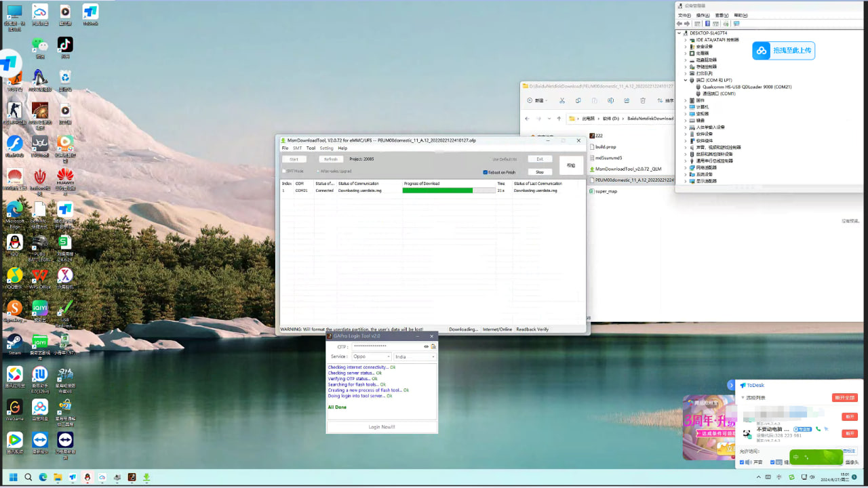Switch to MsmDownloadTool taskbar icon
Screen dimensions: 868x488
[x=146, y=477]
